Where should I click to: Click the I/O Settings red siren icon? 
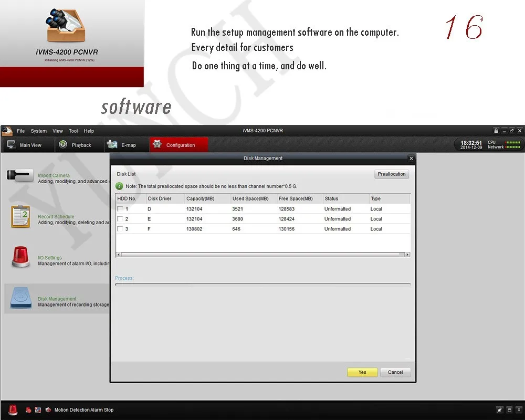point(21,257)
